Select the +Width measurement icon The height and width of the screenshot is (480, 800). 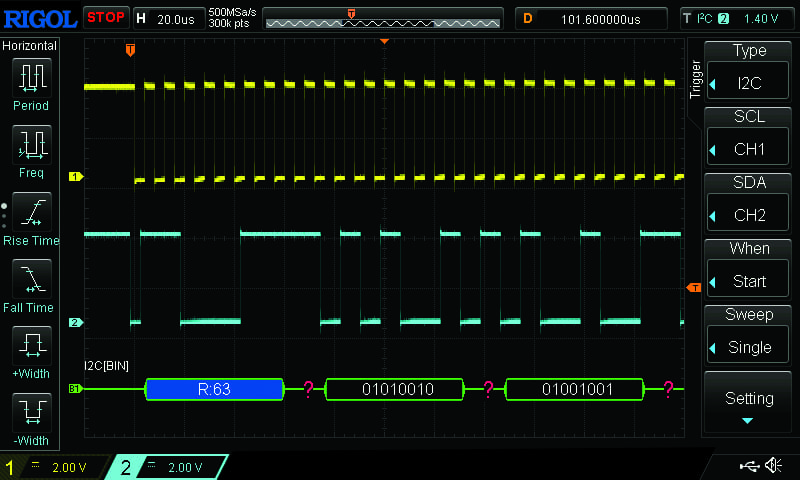tap(31, 347)
